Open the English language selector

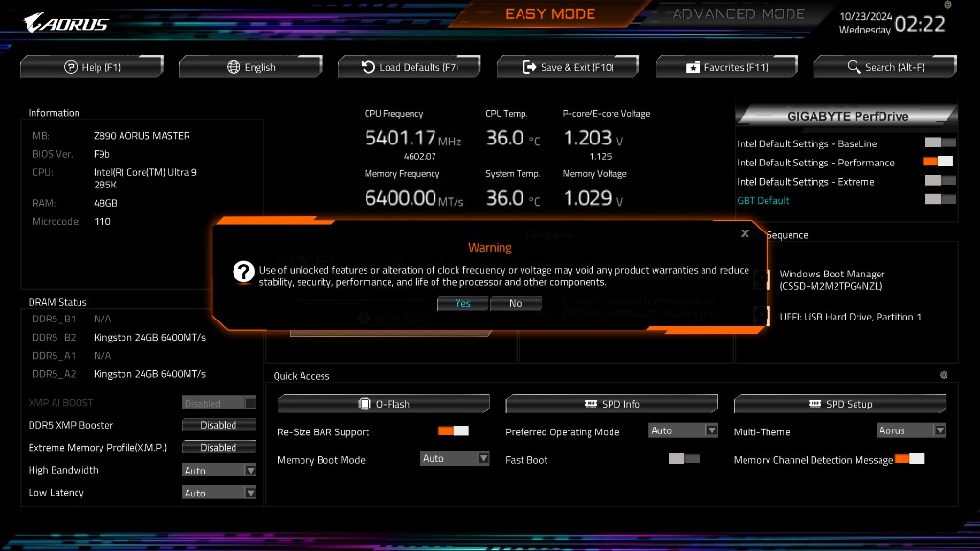click(x=250, y=67)
